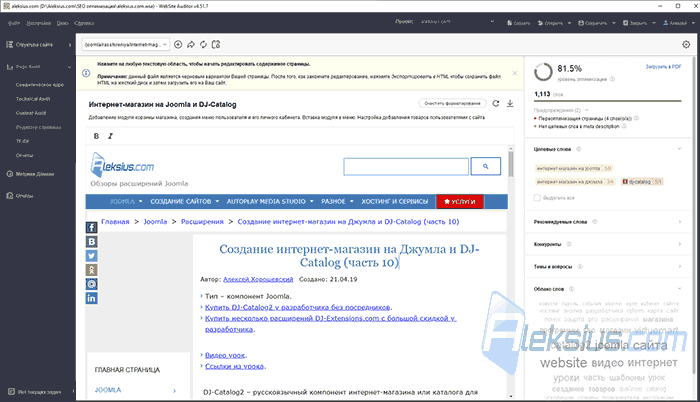Screen dimensions: 700x402
Task: Click the dj-catalog keyword tag
Action: pos(642,181)
